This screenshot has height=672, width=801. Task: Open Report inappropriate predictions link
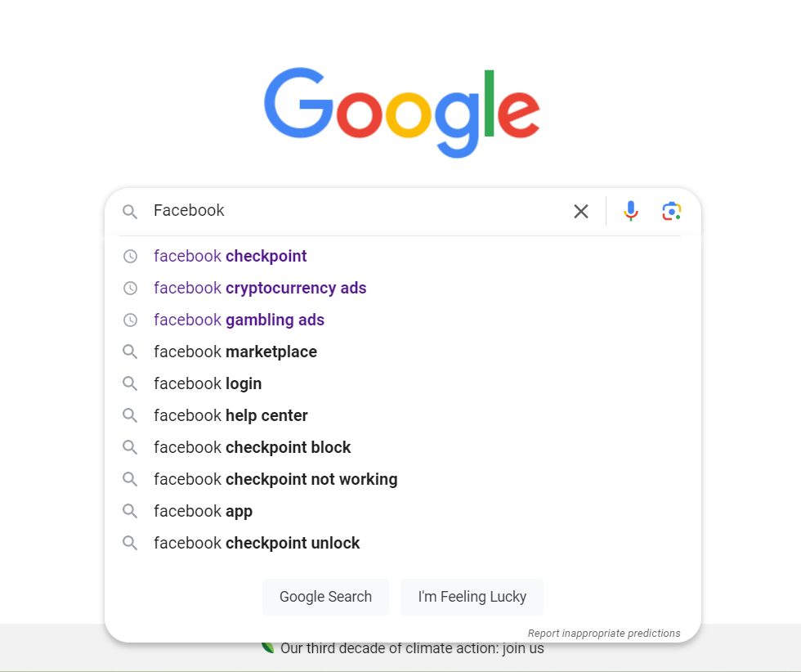pyautogui.click(x=604, y=633)
